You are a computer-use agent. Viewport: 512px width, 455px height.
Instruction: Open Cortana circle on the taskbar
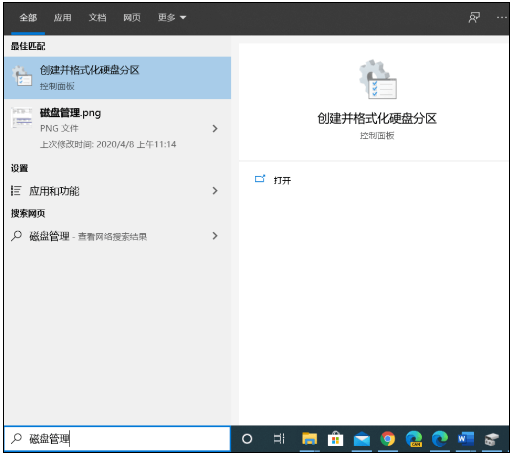click(247, 439)
